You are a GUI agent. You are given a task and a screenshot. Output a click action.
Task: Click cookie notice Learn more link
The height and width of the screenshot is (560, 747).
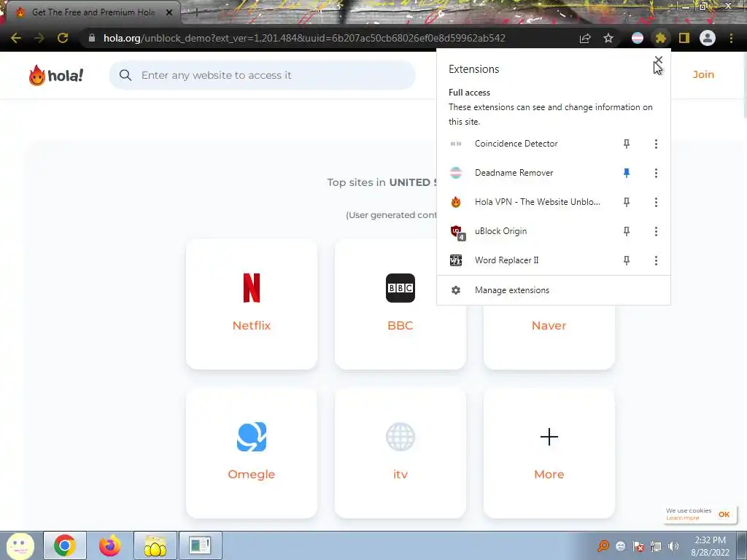(x=682, y=518)
